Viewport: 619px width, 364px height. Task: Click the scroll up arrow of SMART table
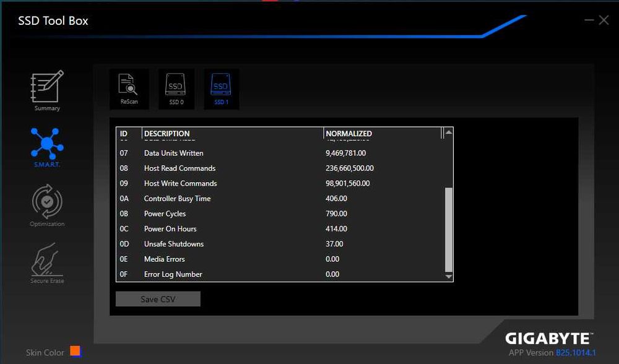pos(448,132)
